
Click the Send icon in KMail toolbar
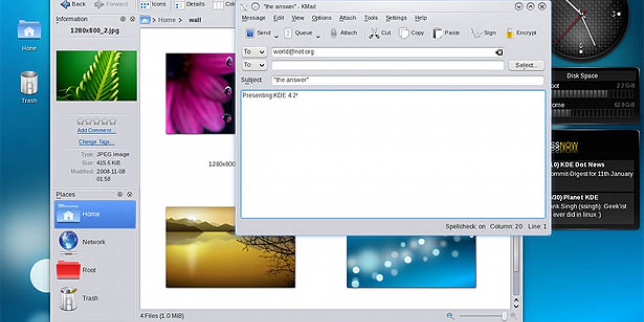pos(250,33)
